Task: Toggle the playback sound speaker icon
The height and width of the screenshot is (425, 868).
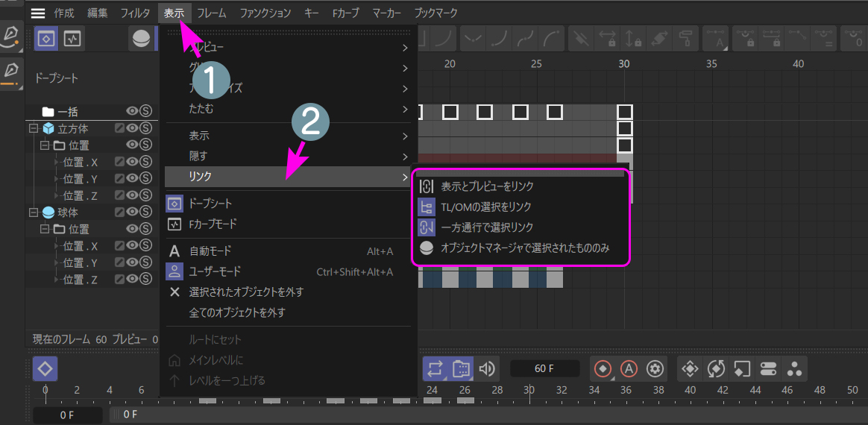Action: 487,368
